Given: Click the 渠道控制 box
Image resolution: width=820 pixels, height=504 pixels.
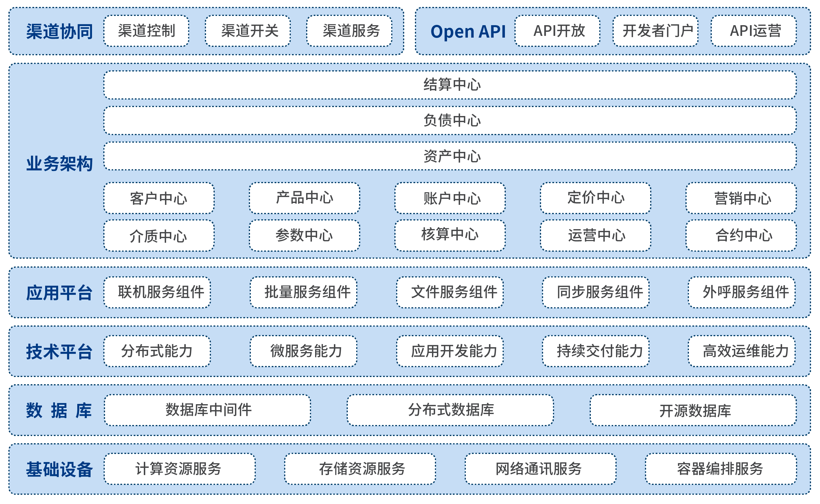Looking at the screenshot, I should click(146, 31).
